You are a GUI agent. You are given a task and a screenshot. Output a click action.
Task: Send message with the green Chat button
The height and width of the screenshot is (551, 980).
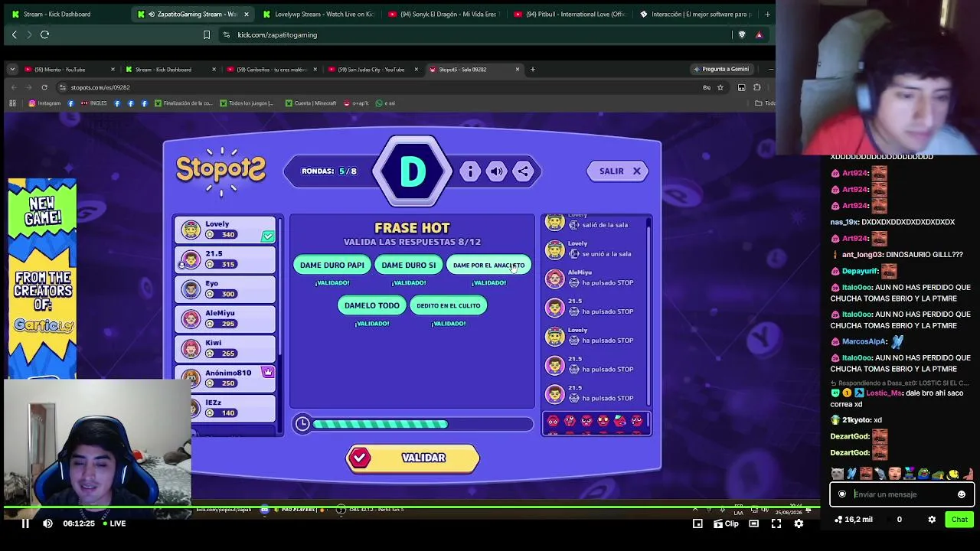[x=959, y=520]
